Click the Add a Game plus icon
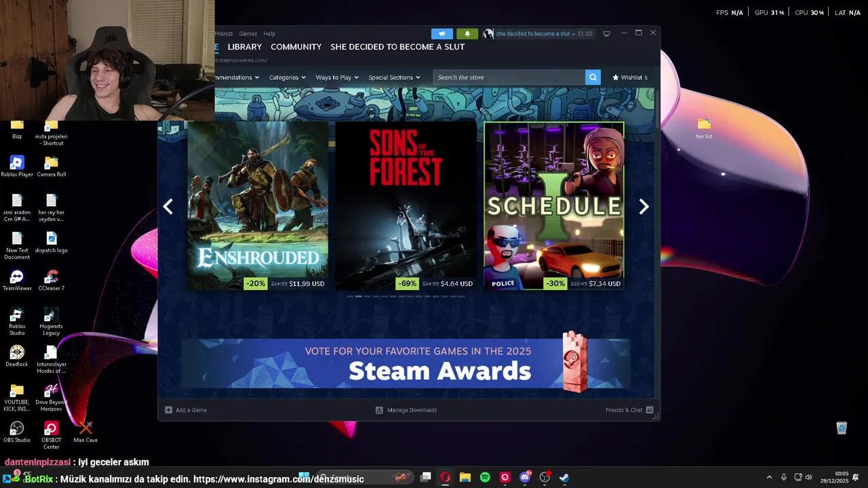This screenshot has width=868, height=488. pyautogui.click(x=168, y=410)
